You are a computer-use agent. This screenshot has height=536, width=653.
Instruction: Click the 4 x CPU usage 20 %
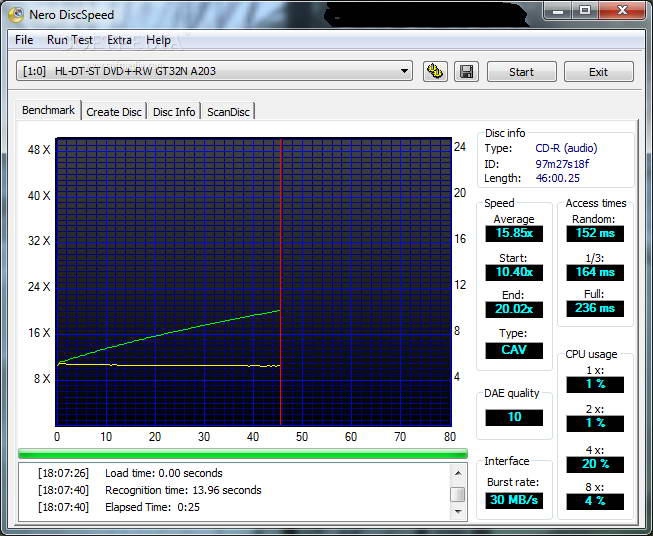point(595,464)
